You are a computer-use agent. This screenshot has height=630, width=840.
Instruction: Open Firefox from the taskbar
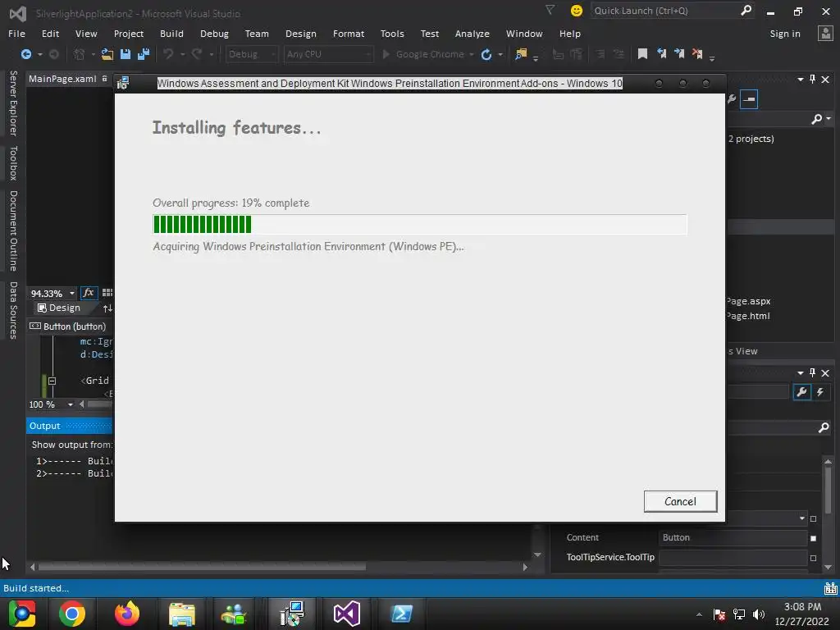[127, 614]
